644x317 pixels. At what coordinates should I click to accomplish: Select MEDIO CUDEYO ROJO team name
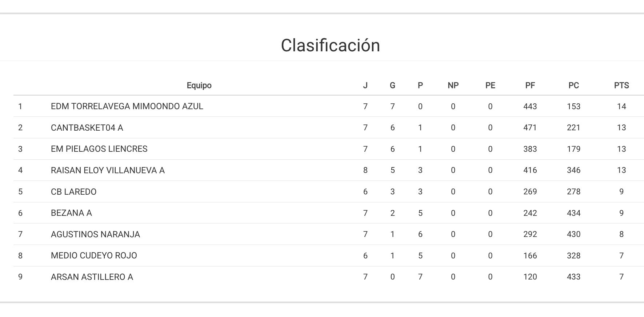pyautogui.click(x=94, y=255)
